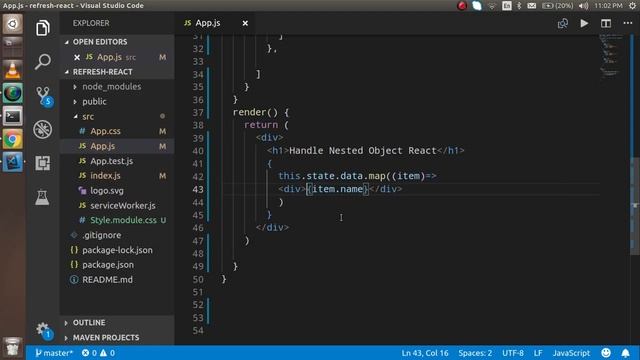Collapse the REFRESH-REACT folder section
Screen dimensions: 640x360
(x=117, y=72)
